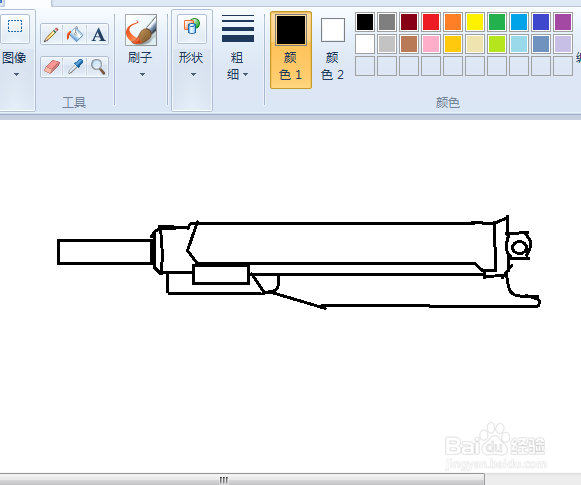Viewport: 581px width, 485px height.
Task: Pick the dark gray color swatch
Action: 387,22
